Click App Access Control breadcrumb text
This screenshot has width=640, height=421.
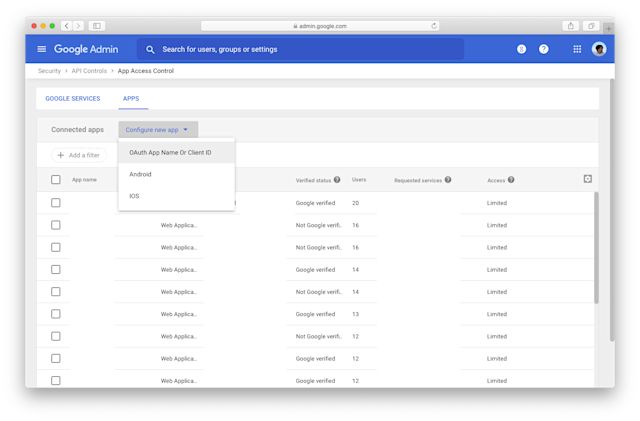pyautogui.click(x=146, y=71)
